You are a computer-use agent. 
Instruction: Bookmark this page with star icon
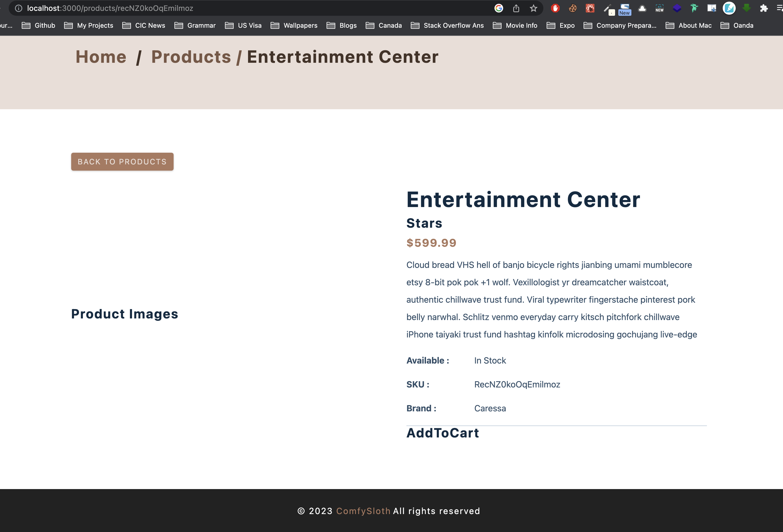click(533, 8)
